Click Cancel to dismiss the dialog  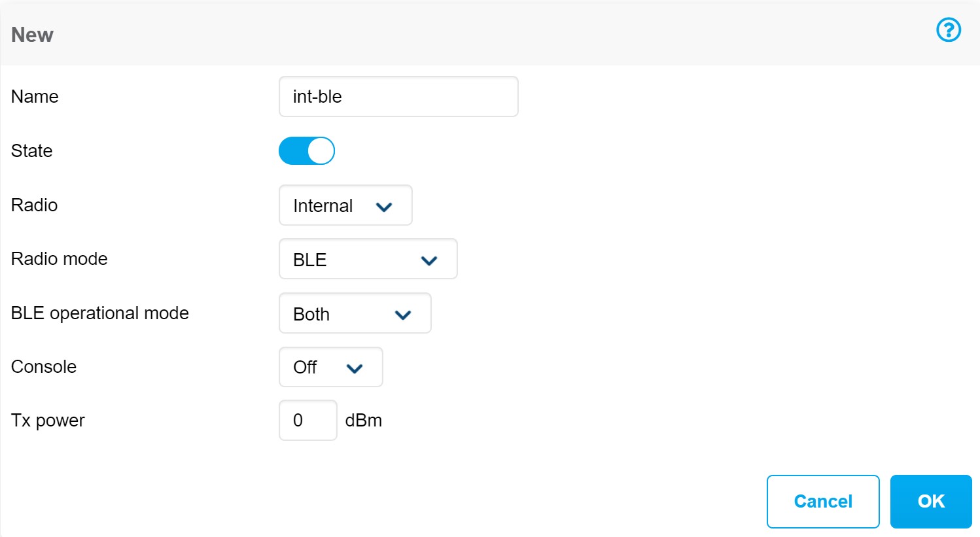(x=822, y=502)
